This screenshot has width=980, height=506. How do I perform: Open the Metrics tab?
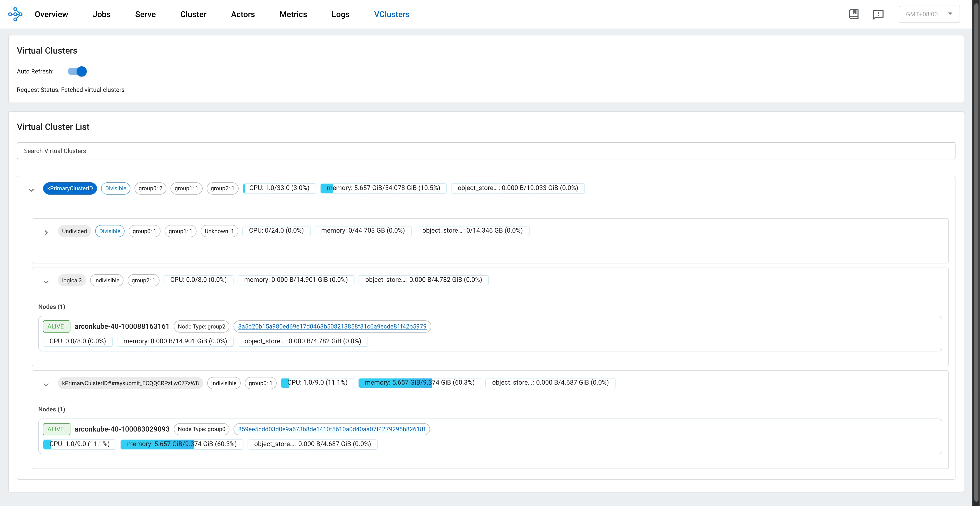(x=293, y=14)
